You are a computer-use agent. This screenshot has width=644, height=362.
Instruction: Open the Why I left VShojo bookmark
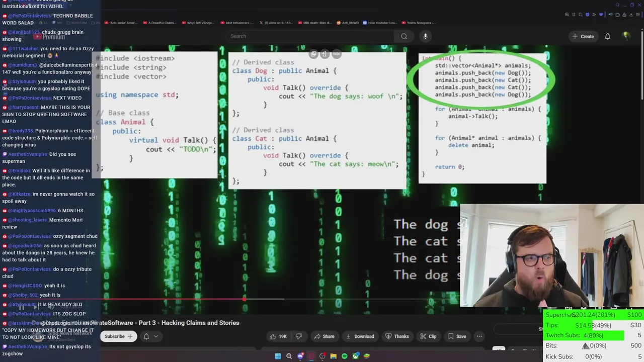pyautogui.click(x=198, y=23)
